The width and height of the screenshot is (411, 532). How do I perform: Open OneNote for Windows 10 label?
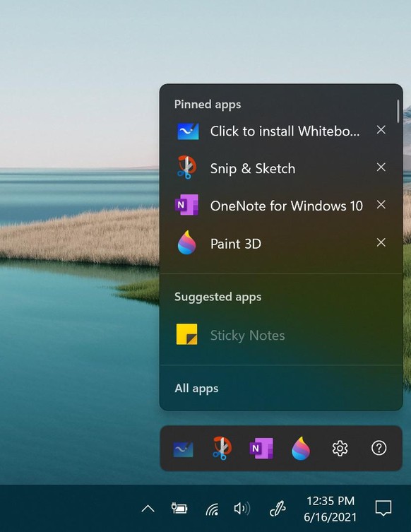pyautogui.click(x=287, y=206)
